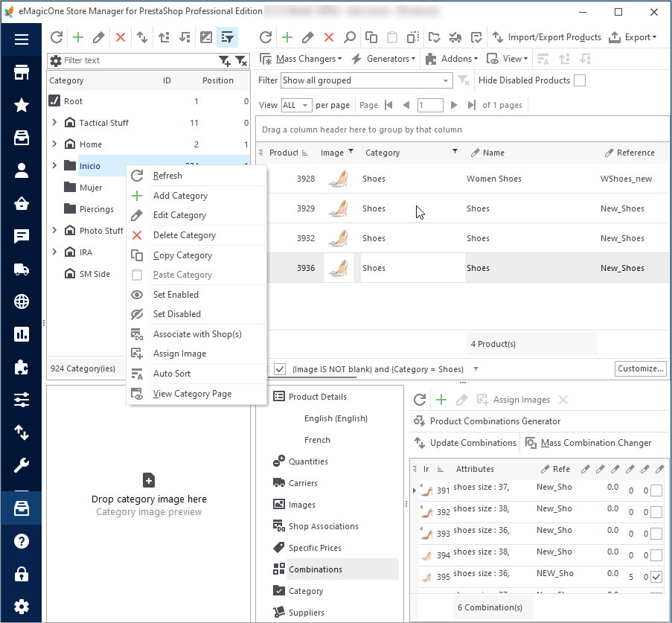Screen dimensions: 672x623
Task: Click the red Delete product icon
Action: click(329, 37)
